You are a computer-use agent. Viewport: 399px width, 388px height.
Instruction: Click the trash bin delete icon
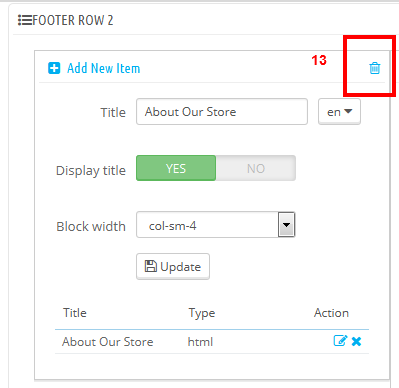pos(374,68)
